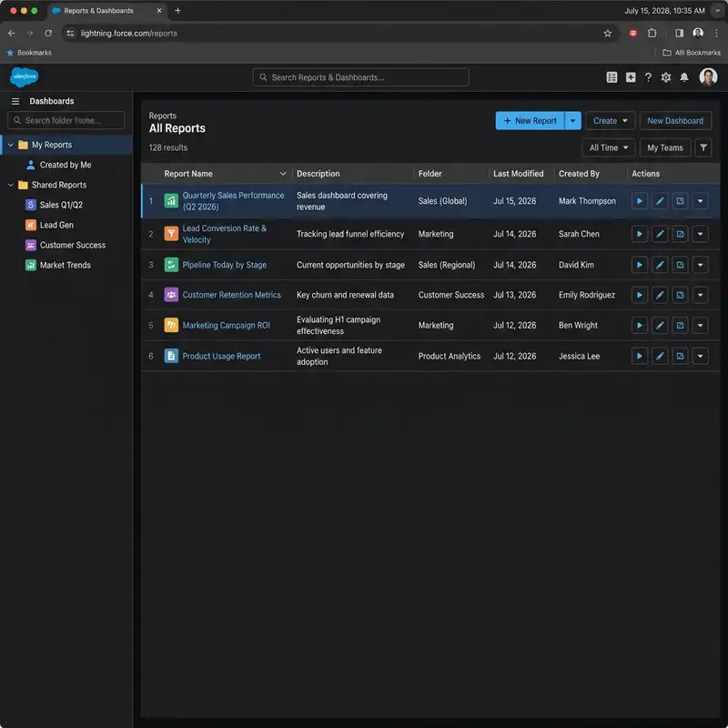Image resolution: width=728 pixels, height=728 pixels.
Task: Open the Salesforce logo home
Action: click(x=25, y=77)
